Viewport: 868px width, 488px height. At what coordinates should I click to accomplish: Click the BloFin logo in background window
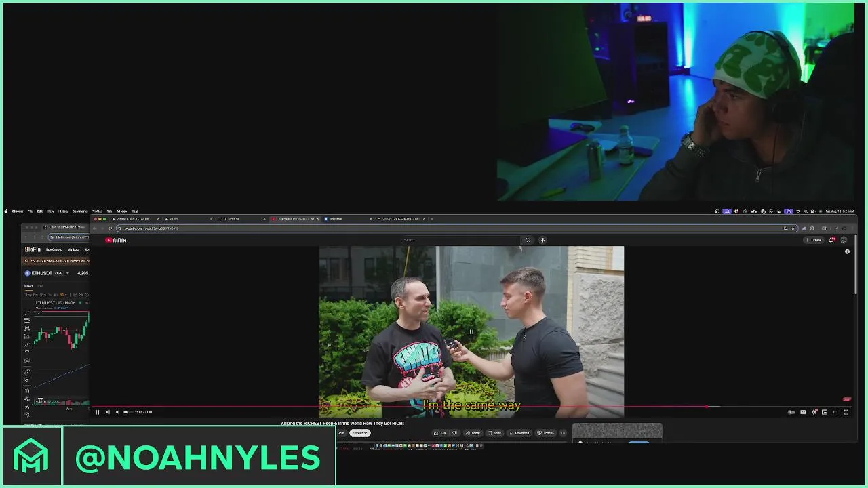33,249
